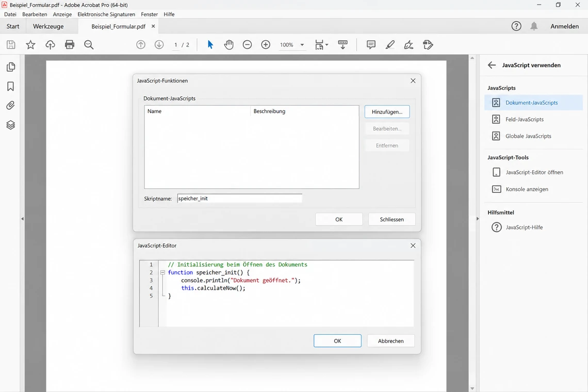Open the page fit options dropdown
This screenshot has width=588, height=392.
click(x=321, y=45)
